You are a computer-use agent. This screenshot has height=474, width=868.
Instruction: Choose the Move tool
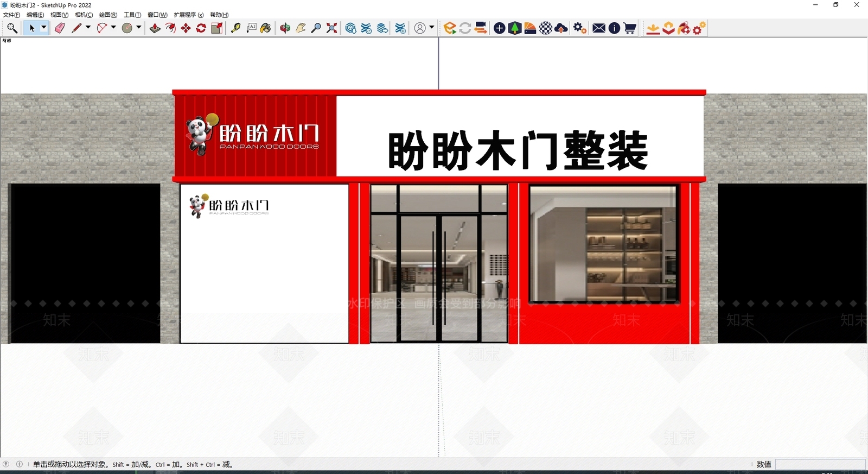coord(186,28)
